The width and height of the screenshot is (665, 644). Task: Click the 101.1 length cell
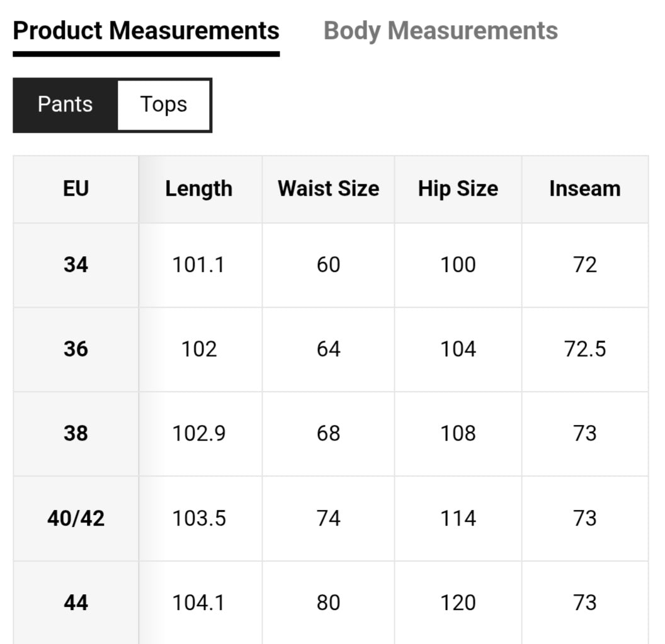(199, 265)
